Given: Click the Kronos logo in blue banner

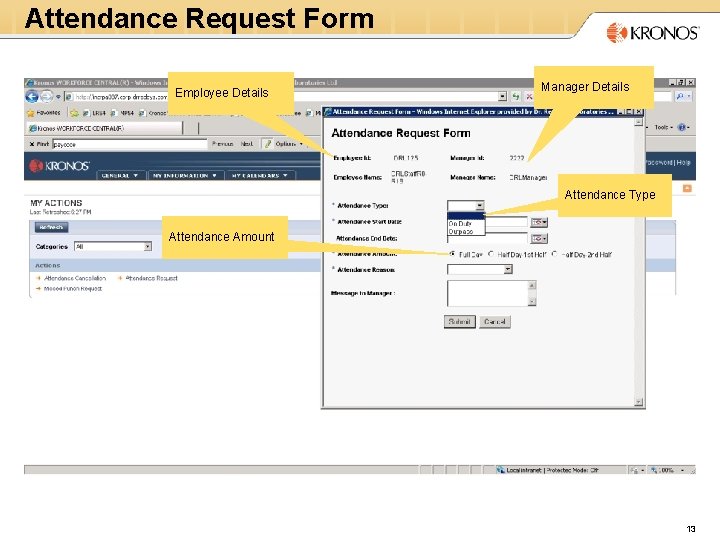Looking at the screenshot, I should point(59,166).
